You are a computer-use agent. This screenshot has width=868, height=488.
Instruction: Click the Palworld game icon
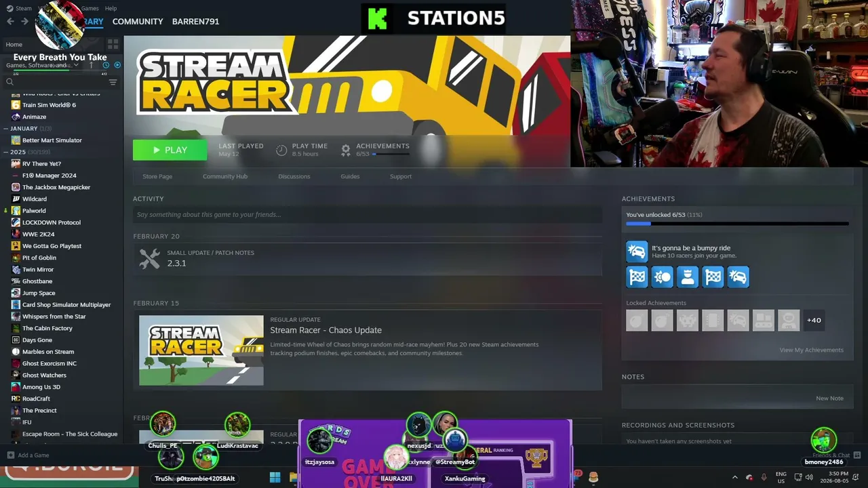[x=16, y=211]
